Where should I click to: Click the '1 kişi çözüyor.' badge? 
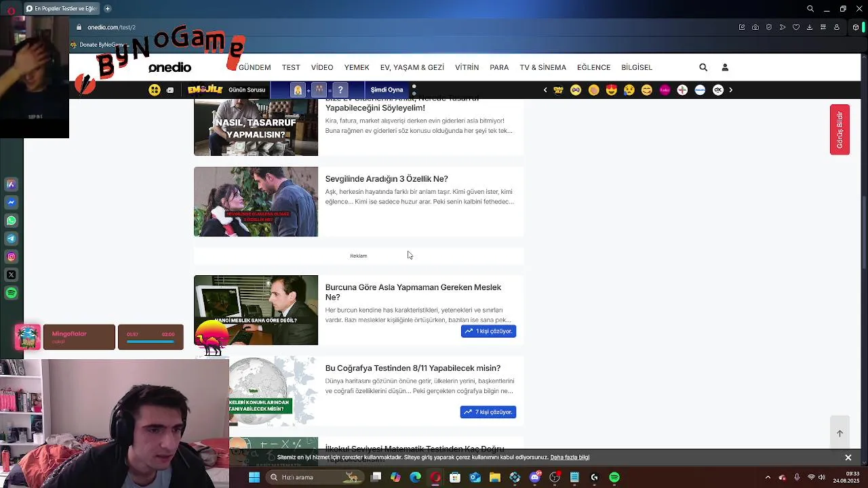[x=488, y=331]
